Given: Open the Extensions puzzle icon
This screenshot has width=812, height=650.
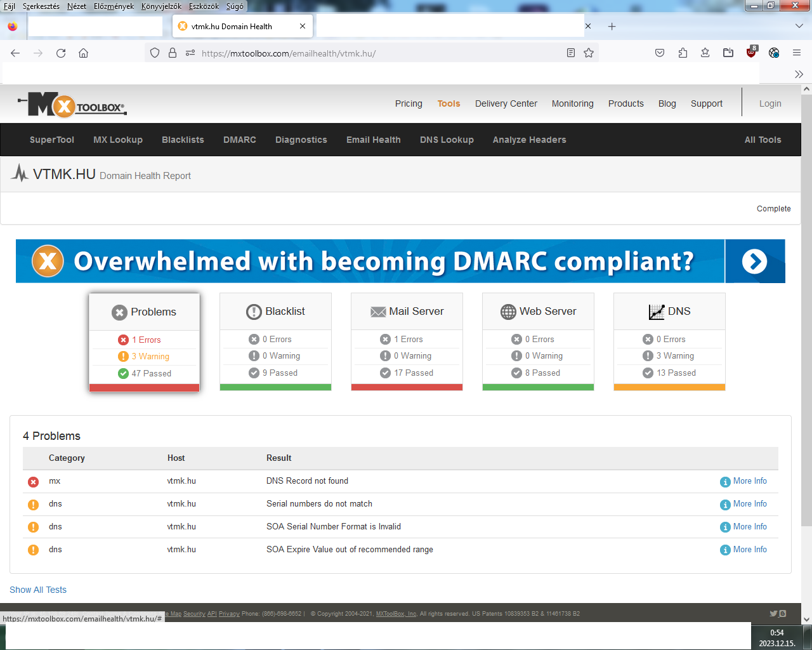Looking at the screenshot, I should point(683,53).
